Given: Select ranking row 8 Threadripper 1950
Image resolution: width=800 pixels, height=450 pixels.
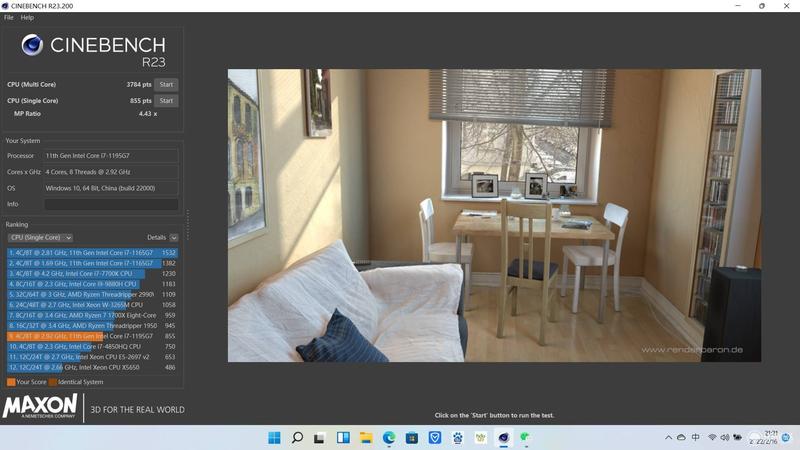Looking at the screenshot, I should point(92,326).
